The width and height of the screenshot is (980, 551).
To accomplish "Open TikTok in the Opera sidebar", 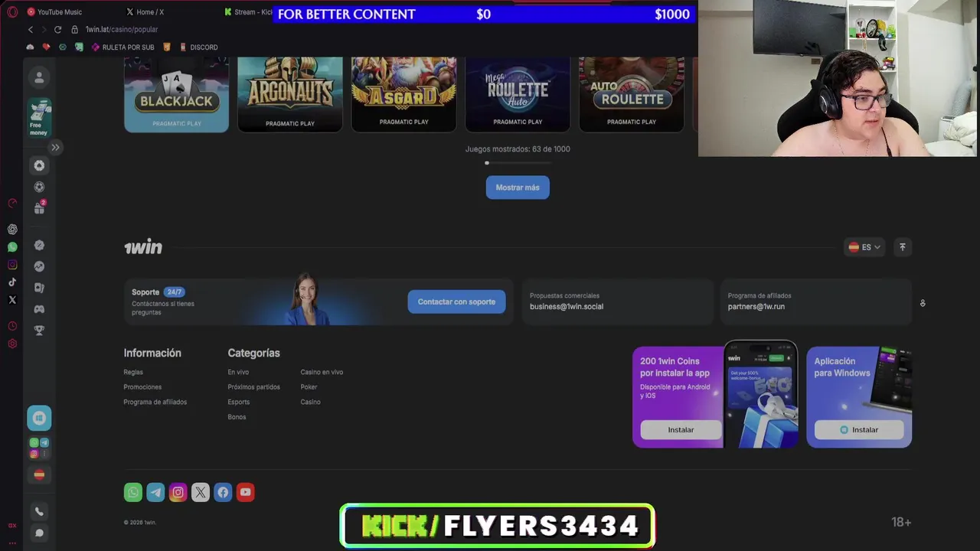I will click(12, 282).
